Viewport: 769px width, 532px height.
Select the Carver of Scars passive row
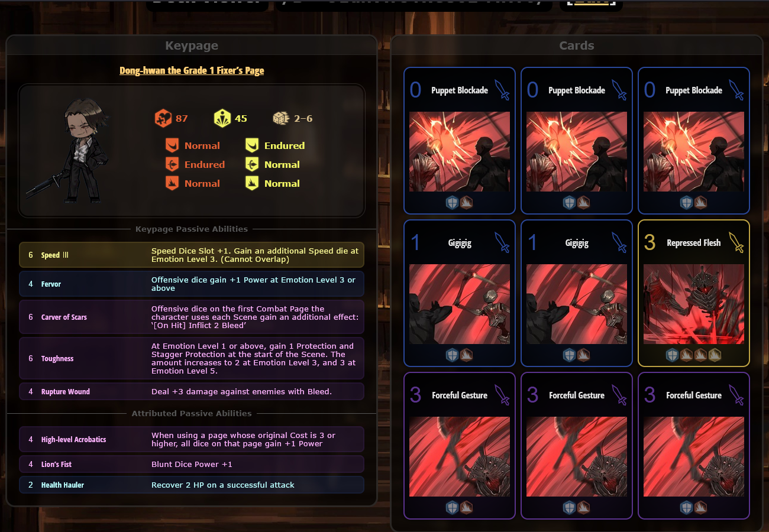click(192, 317)
